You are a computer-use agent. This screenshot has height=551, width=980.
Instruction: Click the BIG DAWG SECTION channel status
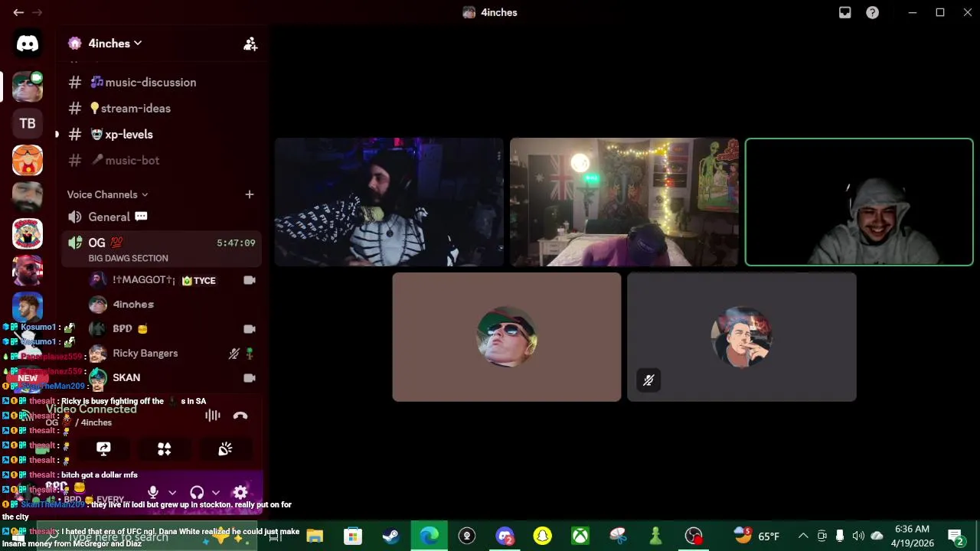128,259
